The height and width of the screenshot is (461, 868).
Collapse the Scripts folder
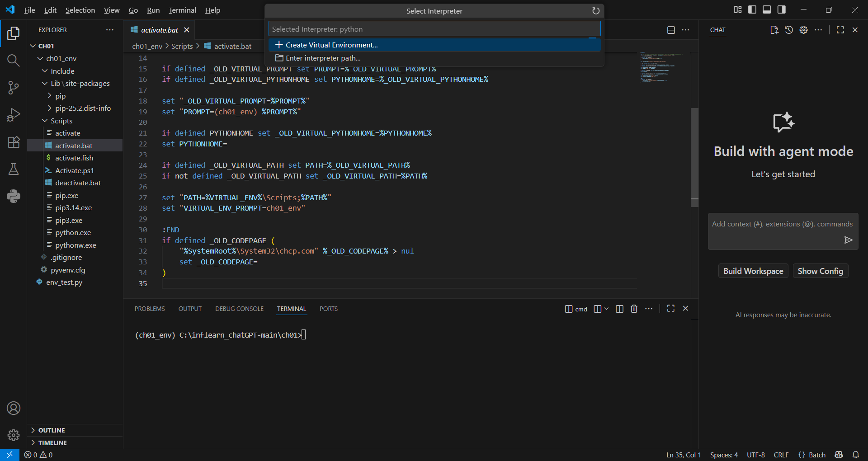coord(61,121)
